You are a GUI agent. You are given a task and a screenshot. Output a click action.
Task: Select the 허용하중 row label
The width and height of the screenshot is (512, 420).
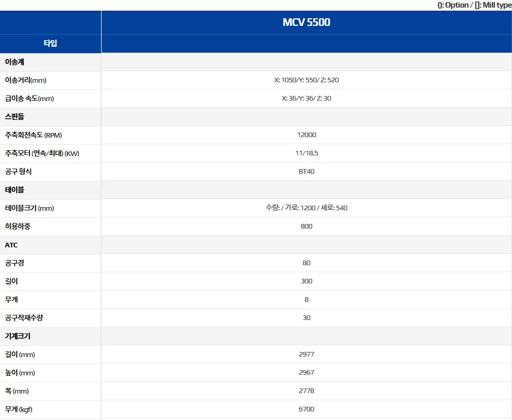pyautogui.click(x=18, y=227)
